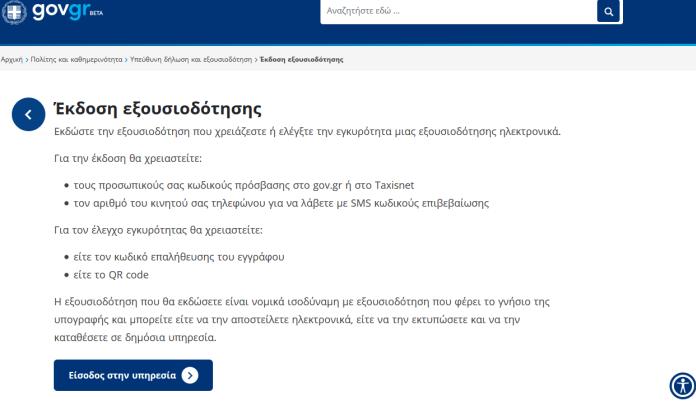The width and height of the screenshot is (696, 401).
Task: Open the accessibility options icon
Action: pyautogui.click(x=682, y=386)
